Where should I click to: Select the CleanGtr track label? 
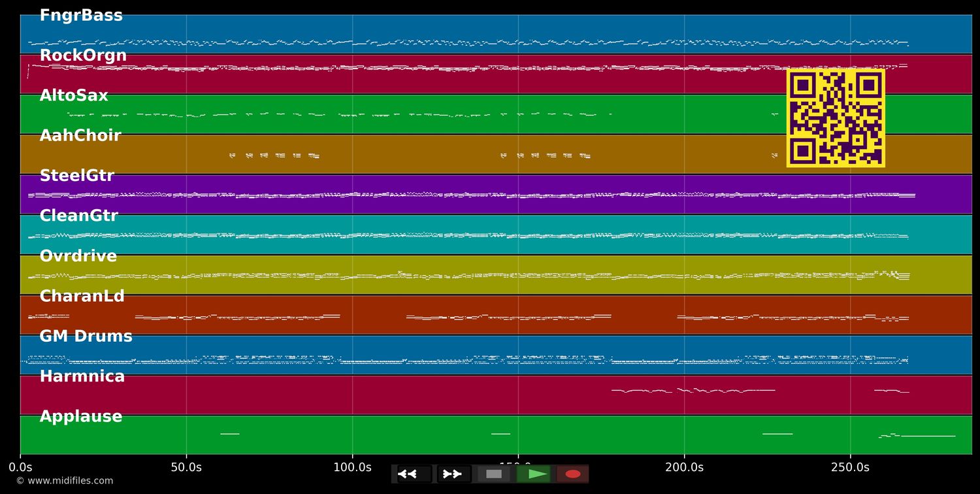[79, 215]
